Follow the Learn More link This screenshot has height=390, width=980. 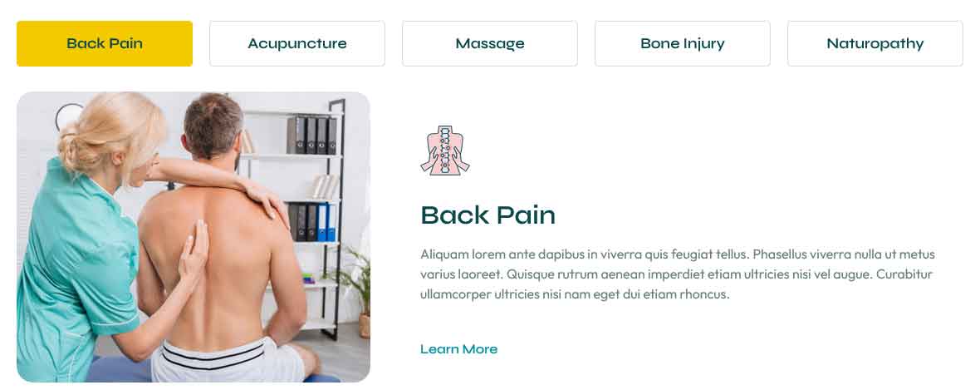point(458,348)
